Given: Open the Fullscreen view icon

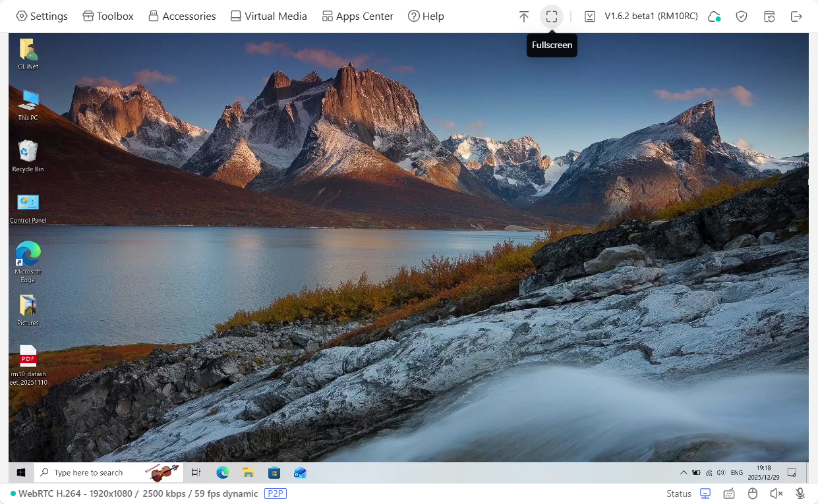Looking at the screenshot, I should 552,16.
